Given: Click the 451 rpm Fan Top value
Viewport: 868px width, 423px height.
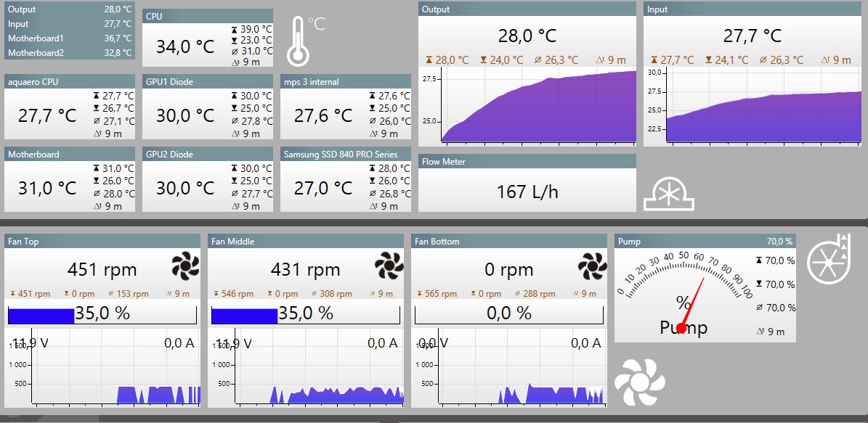Looking at the screenshot, I should coord(102,269).
